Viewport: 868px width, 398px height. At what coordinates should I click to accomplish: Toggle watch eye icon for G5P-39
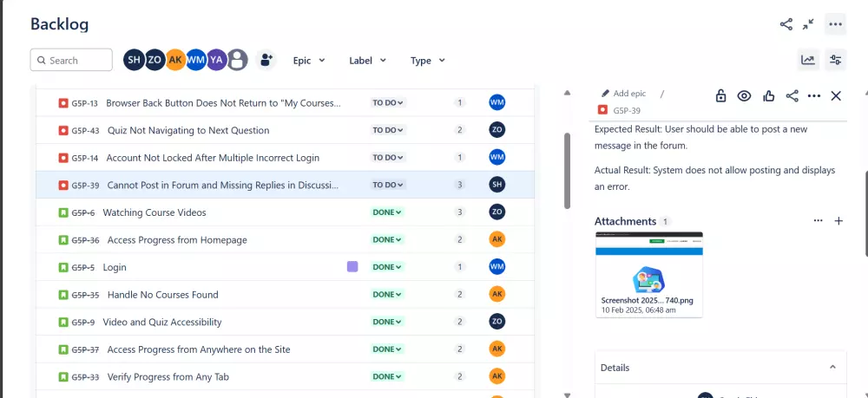(x=744, y=95)
